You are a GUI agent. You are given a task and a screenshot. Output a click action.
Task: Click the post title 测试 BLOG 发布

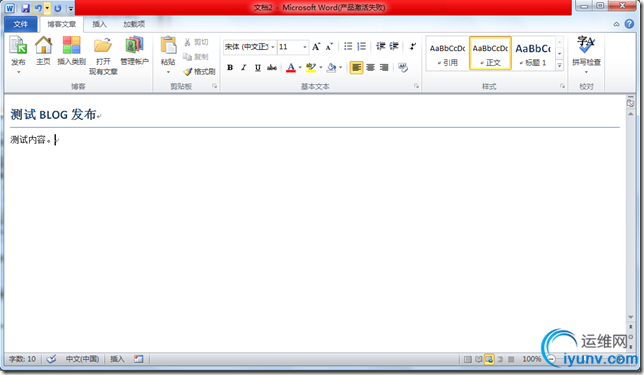(53, 114)
